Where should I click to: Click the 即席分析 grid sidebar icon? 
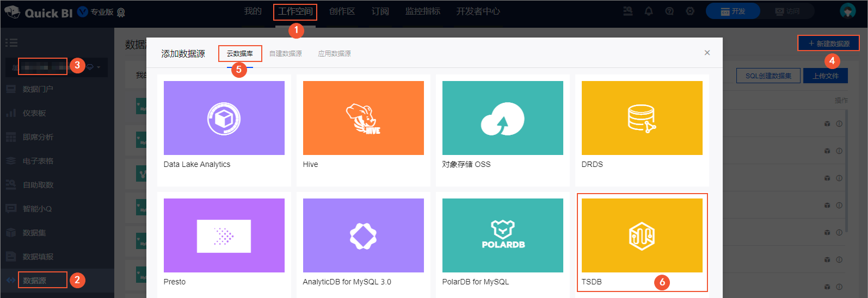point(11,137)
